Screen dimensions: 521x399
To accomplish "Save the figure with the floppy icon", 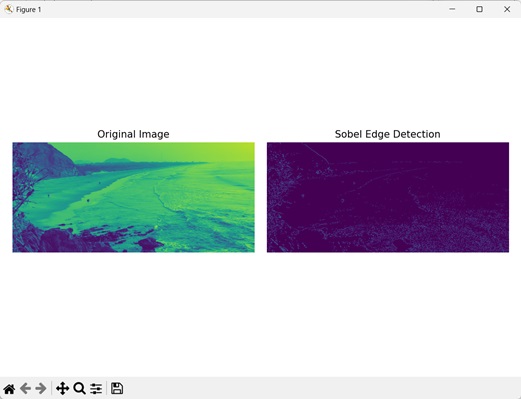I will 117,389.
